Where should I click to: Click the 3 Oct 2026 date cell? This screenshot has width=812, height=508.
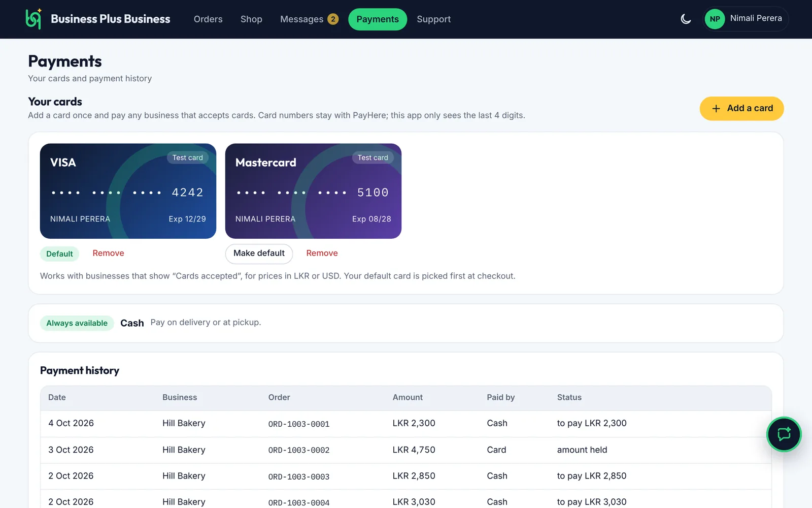coord(71,450)
